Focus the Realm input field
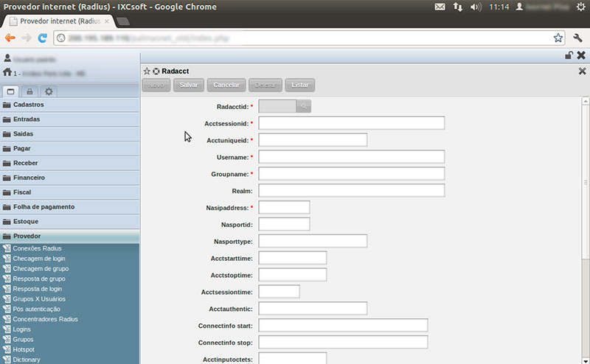The image size is (590, 364). pos(352,191)
